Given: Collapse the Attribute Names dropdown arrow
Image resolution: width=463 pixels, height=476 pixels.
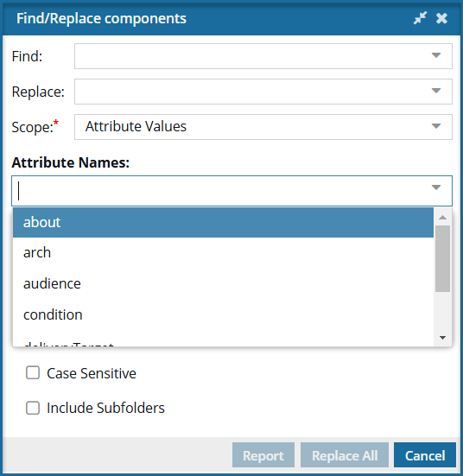Looking at the screenshot, I should (x=436, y=187).
